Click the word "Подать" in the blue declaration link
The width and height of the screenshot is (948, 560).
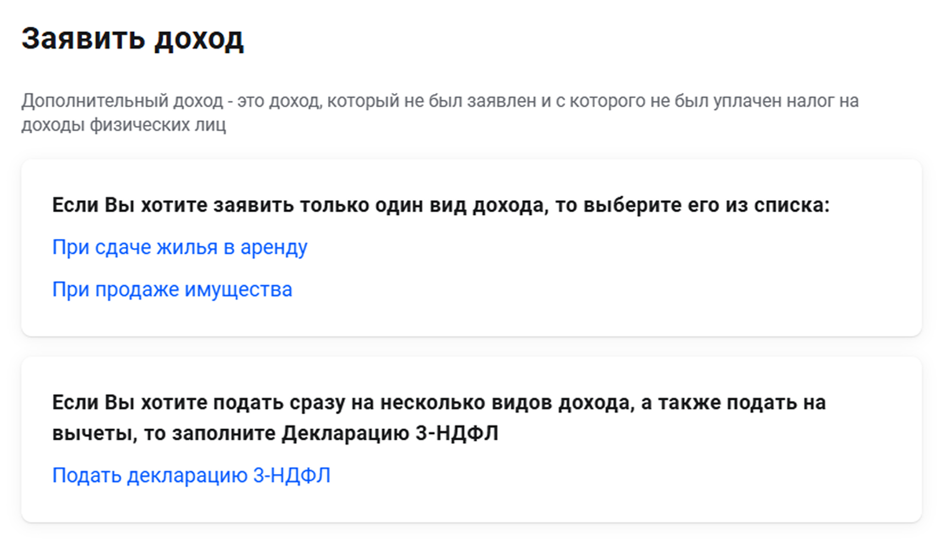[x=87, y=476]
